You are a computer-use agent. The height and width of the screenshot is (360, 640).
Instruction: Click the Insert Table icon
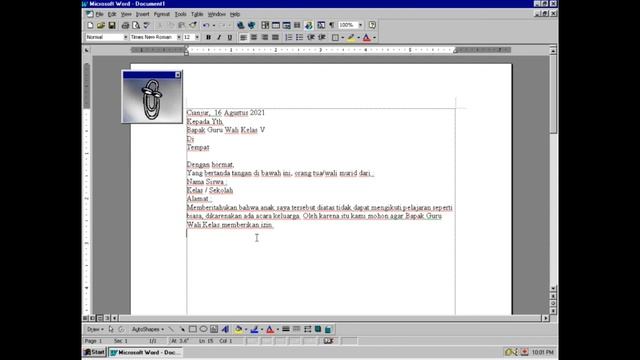[x=276, y=25]
